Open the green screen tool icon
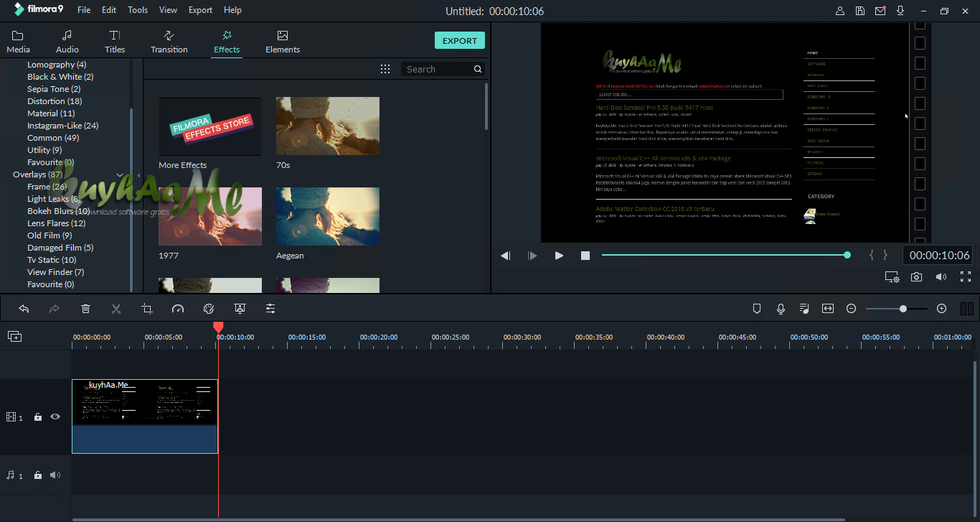 pos(240,309)
